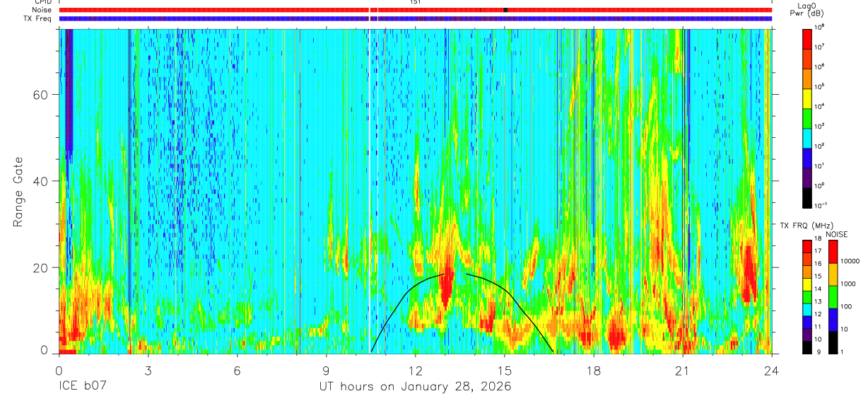Click the 'TX Freq' row label
This screenshot has height=401, width=868.
[38, 18]
